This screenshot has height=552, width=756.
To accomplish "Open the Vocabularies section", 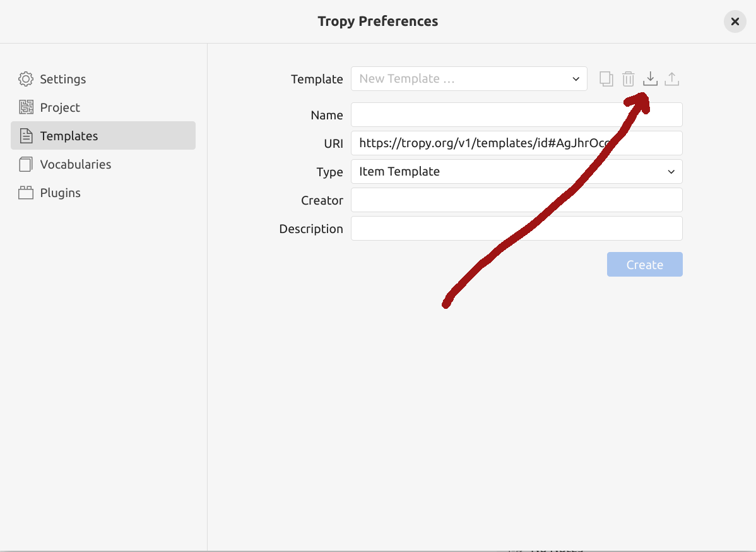I will pos(103,164).
